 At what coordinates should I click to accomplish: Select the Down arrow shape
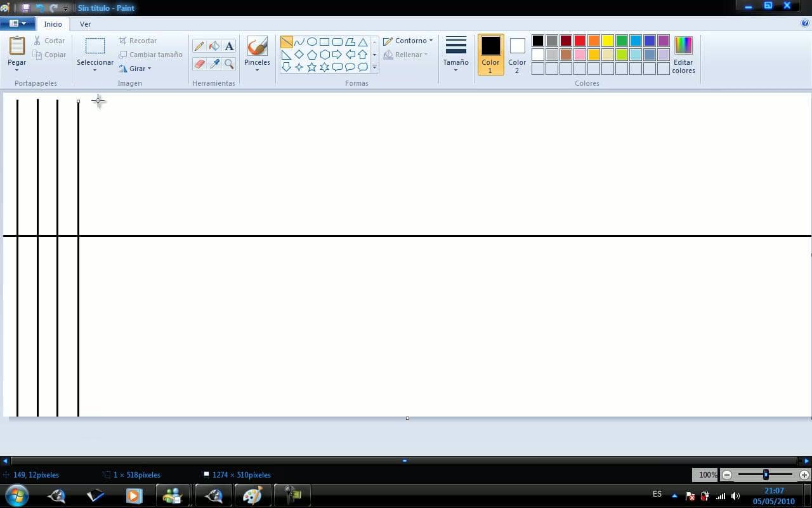coord(286,67)
